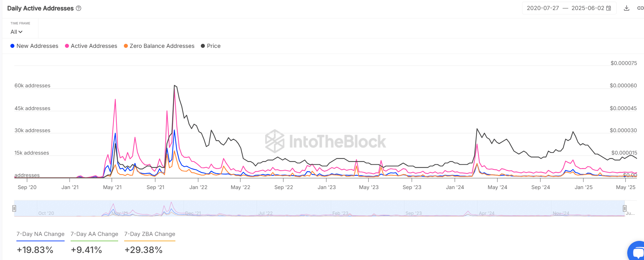Copy the chart link
This screenshot has width=644, height=260.
point(640,8)
